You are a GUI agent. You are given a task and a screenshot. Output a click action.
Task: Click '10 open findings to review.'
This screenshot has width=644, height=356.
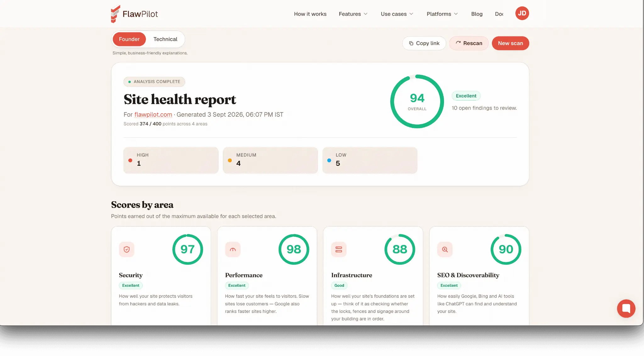pos(484,108)
